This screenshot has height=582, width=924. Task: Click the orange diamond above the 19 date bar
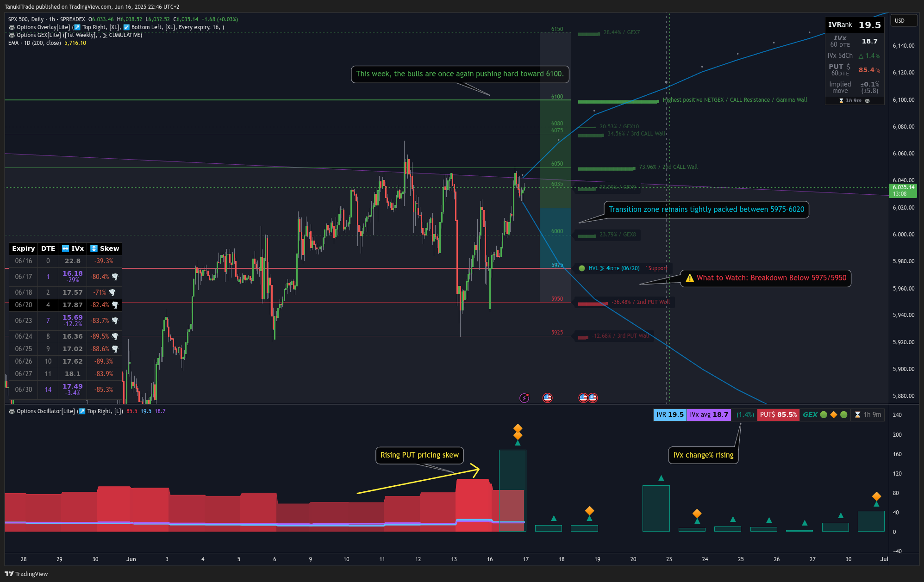589,511
